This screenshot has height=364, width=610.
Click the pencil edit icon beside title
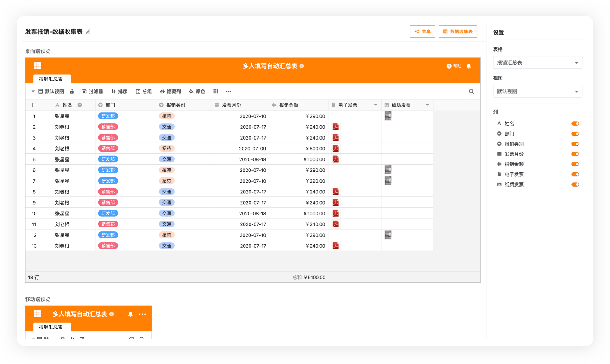click(x=88, y=32)
